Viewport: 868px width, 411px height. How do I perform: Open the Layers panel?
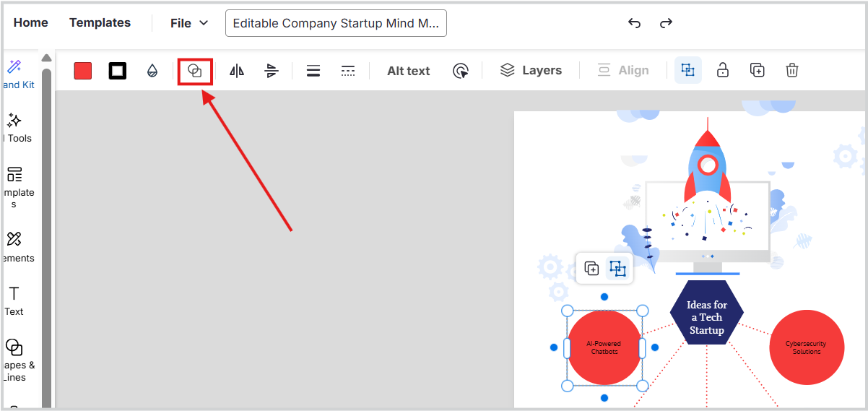[x=531, y=70]
